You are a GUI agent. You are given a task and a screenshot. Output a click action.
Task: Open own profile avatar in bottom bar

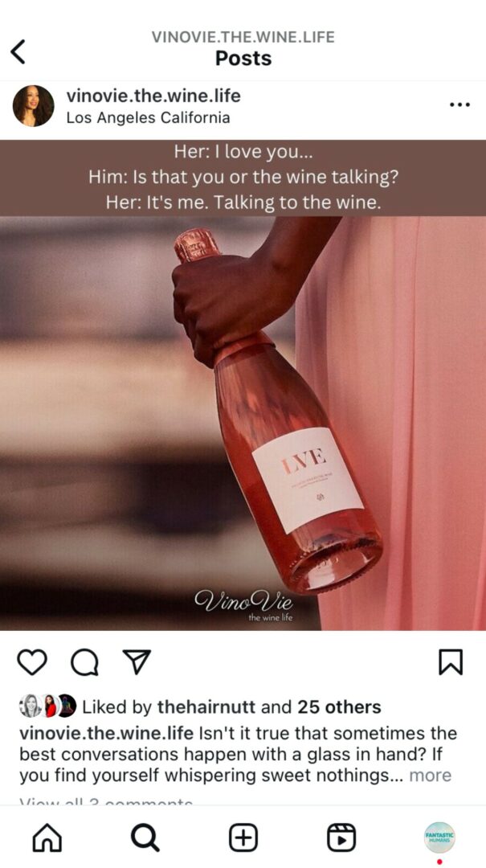tap(439, 837)
